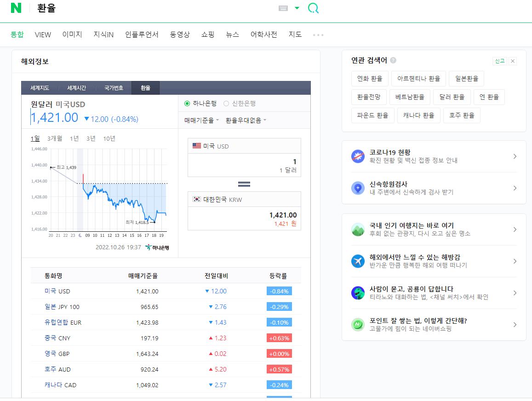Open the 일본 JPY 100 currency link
Viewport: 532px width, 401px height.
(62, 307)
